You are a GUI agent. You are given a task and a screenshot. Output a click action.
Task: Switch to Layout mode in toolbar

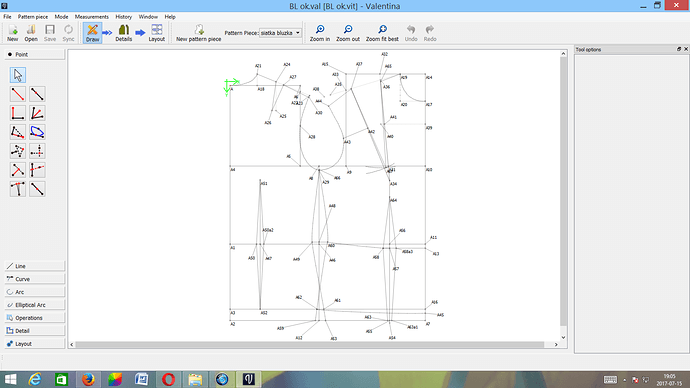(156, 33)
